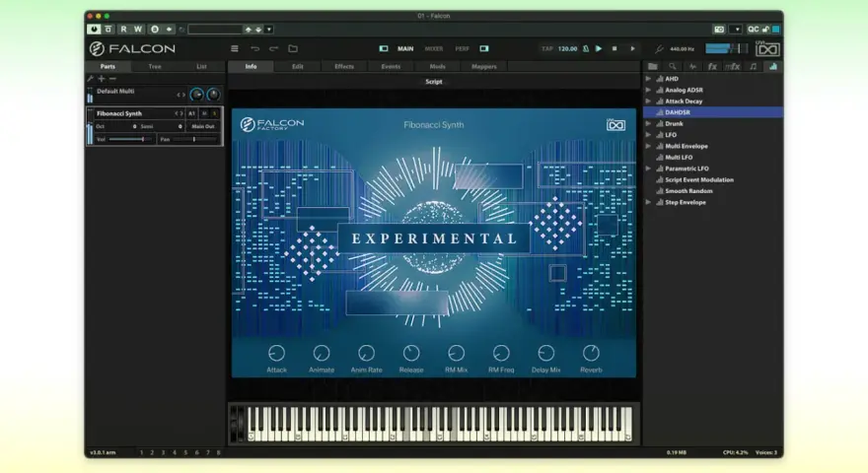The width and height of the screenshot is (868, 473).
Task: Click the small play arrow after stop
Action: [632, 48]
